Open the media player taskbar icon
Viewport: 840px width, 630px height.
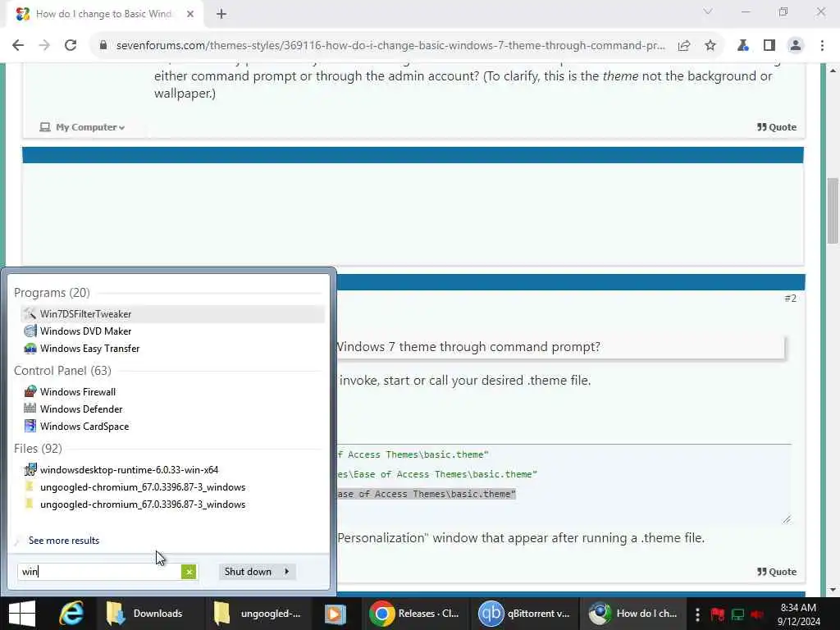click(336, 614)
